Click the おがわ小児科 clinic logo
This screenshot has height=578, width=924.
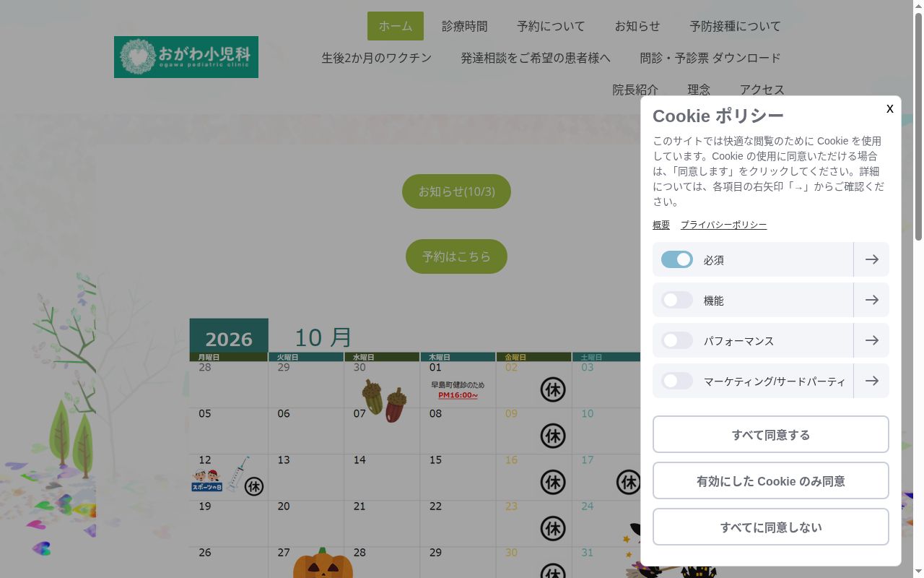click(186, 57)
